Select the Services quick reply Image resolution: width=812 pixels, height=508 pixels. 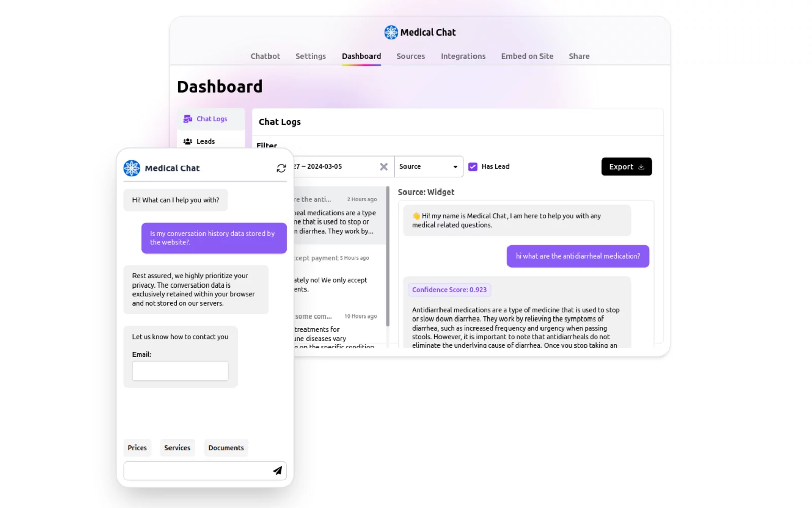click(x=177, y=448)
